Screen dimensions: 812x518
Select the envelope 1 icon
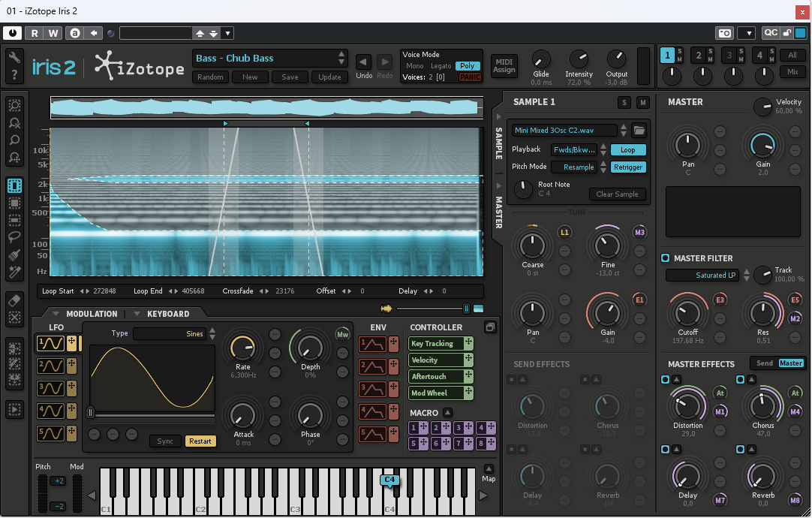372,343
